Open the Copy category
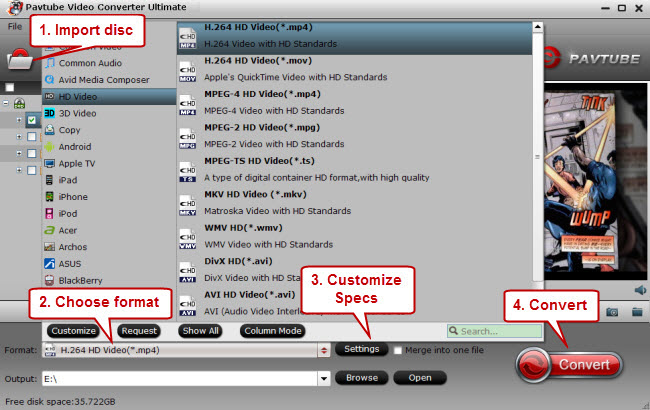This screenshot has width=650, height=410. 109,130
